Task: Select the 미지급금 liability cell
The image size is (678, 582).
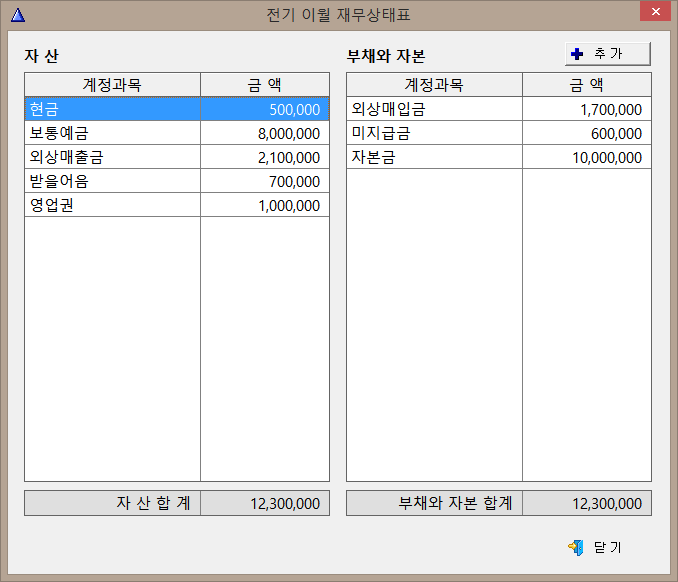Action: click(435, 133)
